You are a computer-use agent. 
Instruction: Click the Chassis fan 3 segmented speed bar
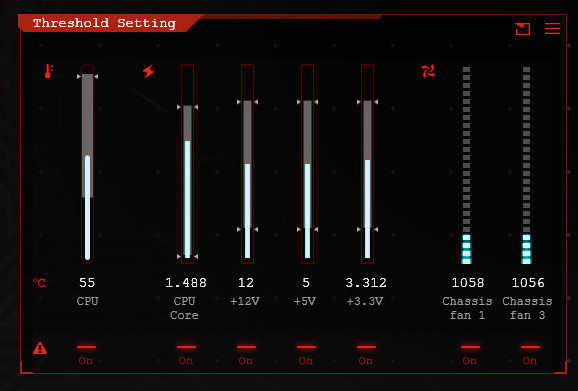point(526,165)
